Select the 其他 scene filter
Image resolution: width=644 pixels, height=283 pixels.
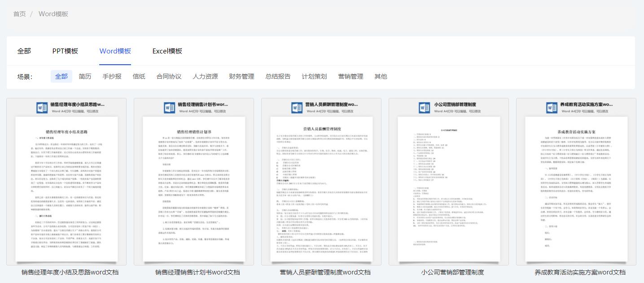point(380,76)
